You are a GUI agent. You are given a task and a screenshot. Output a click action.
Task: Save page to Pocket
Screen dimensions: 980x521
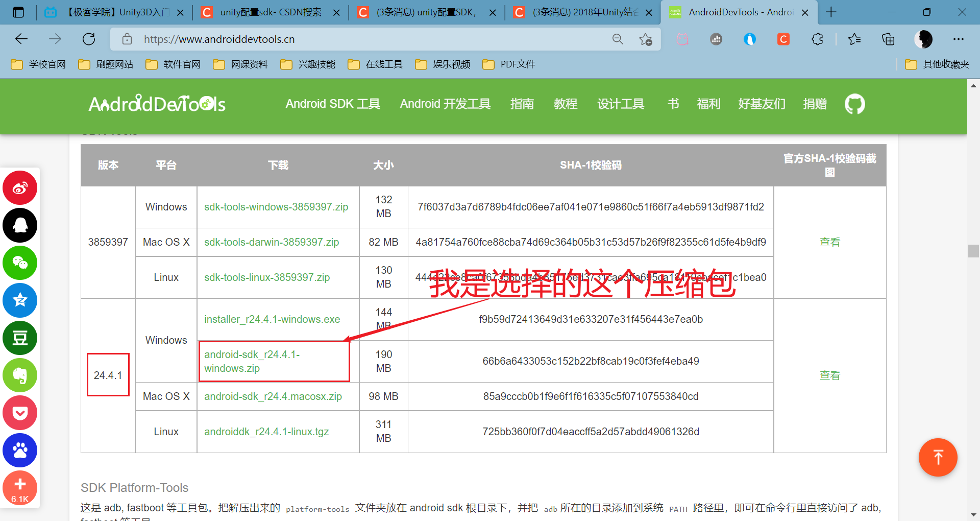[20, 413]
